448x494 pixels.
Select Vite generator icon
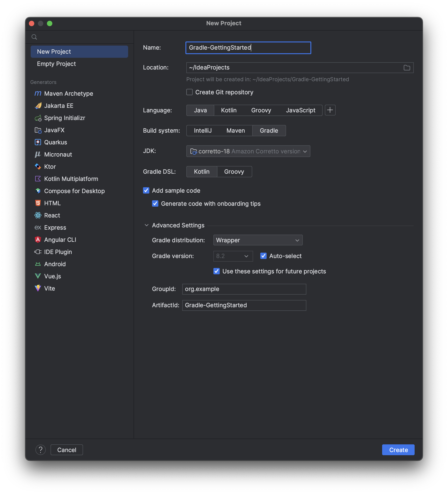click(x=38, y=289)
